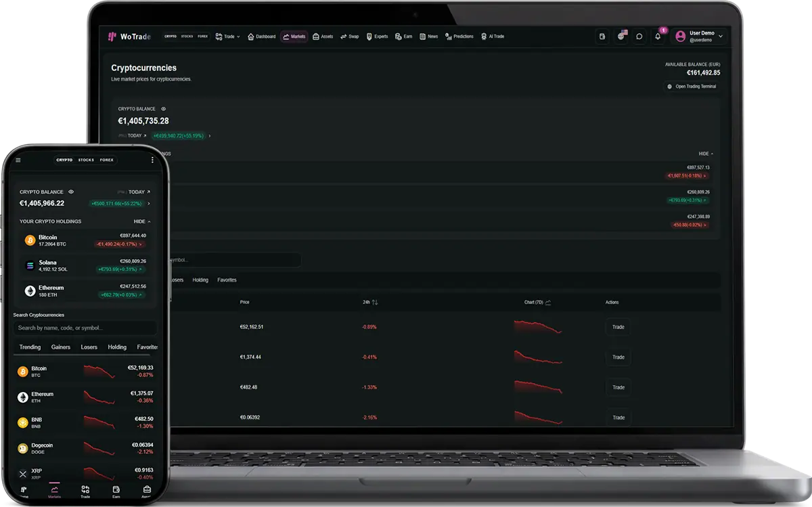
Task: Click the Bitcoin BTC icon in phone market list
Action: [22, 372]
